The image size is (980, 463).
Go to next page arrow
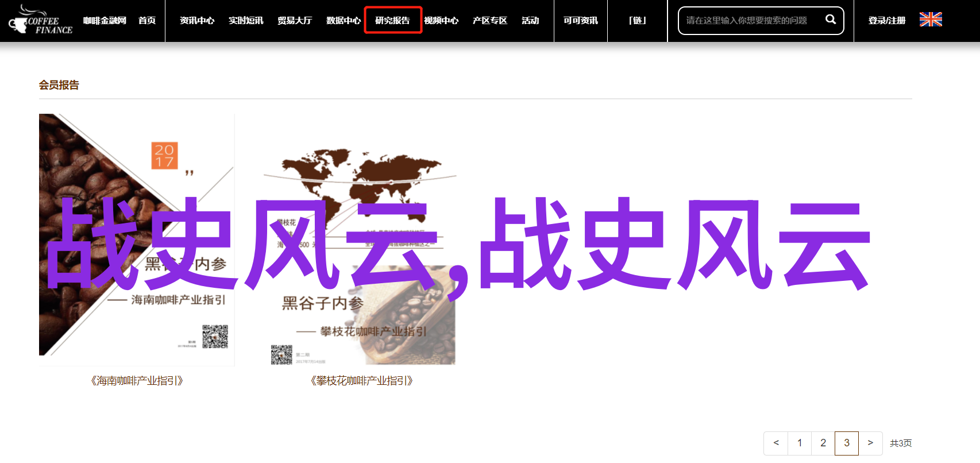click(870, 443)
